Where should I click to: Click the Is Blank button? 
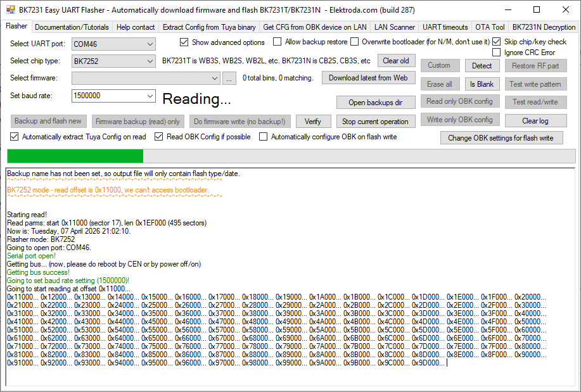(x=482, y=84)
